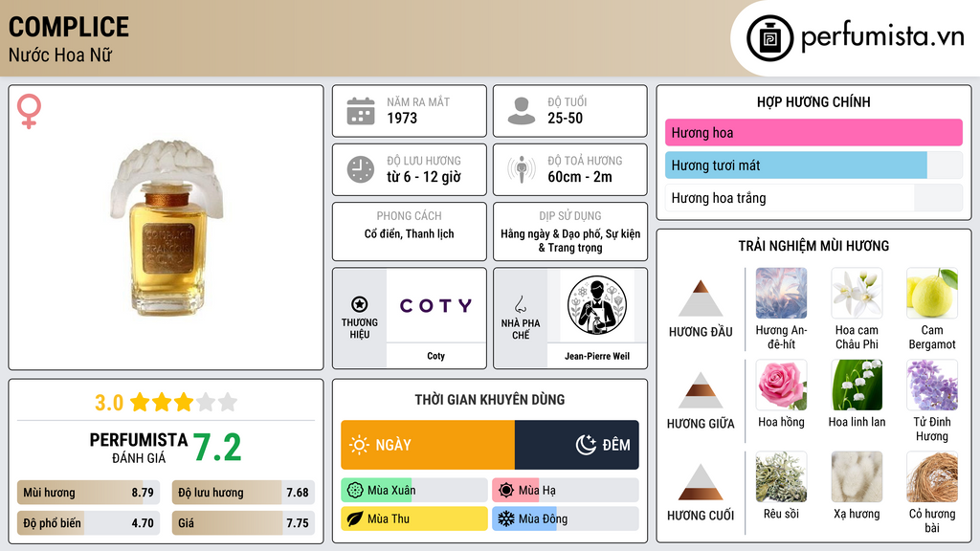
Task: Click the orange Ngày daytime segment
Action: [x=428, y=445]
